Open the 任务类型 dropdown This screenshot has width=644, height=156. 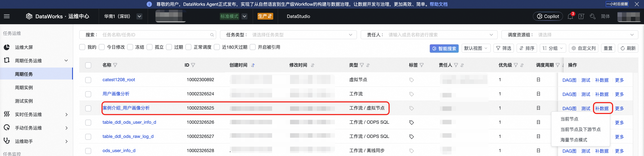[288, 35]
